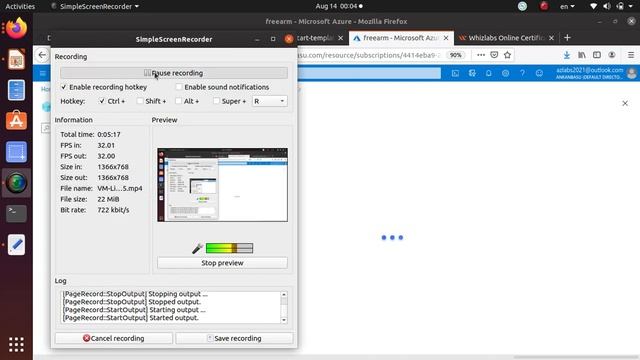Click Firefox back arrow button
The width and height of the screenshot is (640, 360).
(x=42, y=55)
